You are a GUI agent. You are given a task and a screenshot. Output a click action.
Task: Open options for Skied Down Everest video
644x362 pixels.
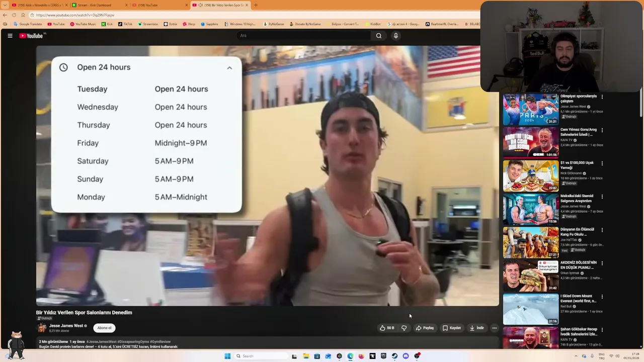tap(602, 297)
